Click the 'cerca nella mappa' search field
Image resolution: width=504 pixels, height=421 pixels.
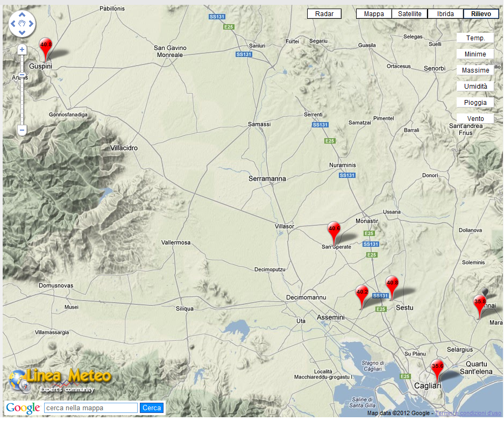[x=90, y=408]
